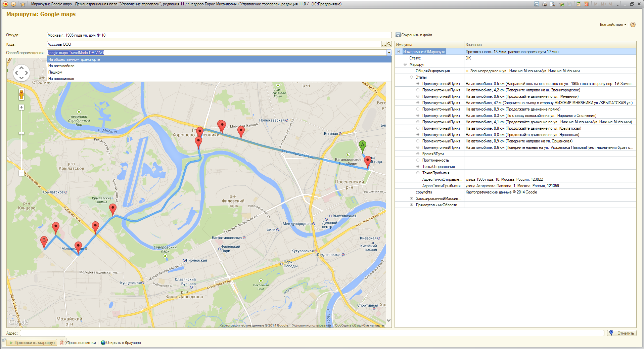Click the green marker A on the map
644x349 pixels.
click(362, 146)
